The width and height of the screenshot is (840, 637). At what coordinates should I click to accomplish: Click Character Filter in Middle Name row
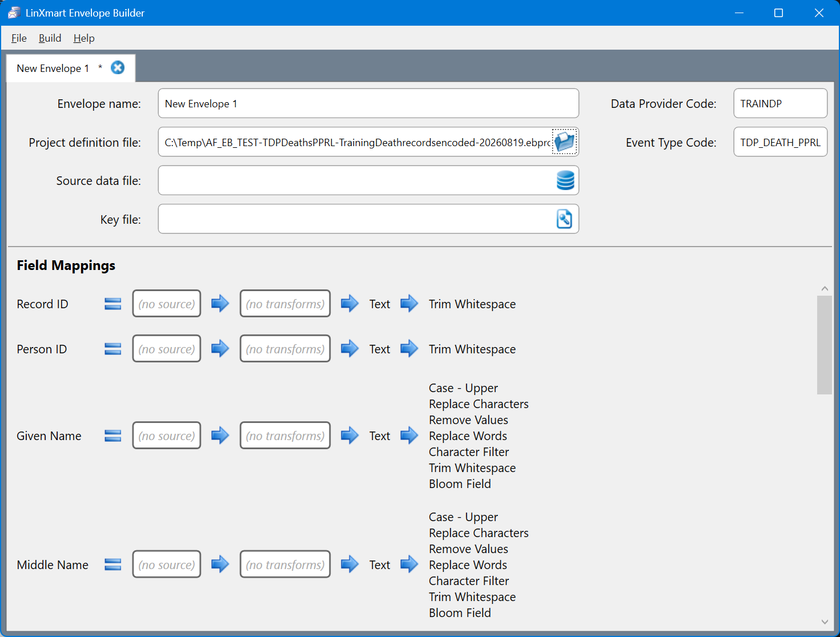click(469, 581)
